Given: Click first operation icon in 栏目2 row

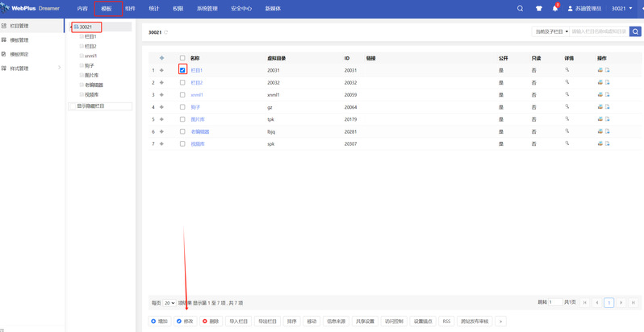Looking at the screenshot, I should tap(600, 82).
